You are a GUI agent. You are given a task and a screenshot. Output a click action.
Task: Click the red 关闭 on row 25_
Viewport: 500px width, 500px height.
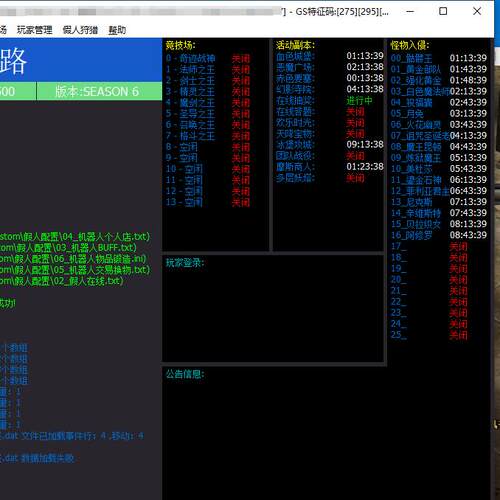[458, 335]
